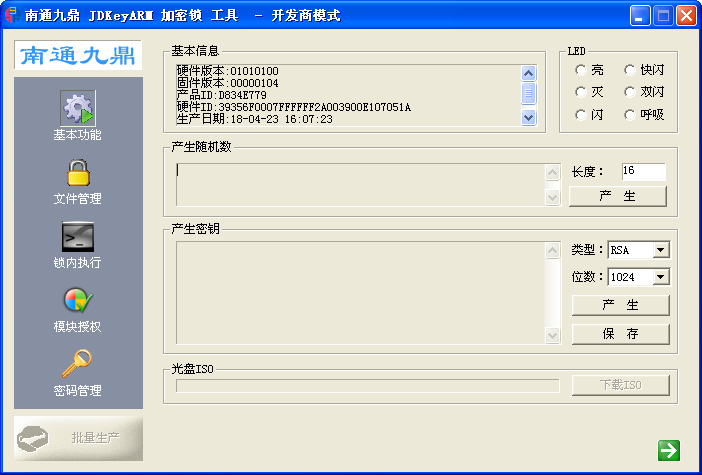The width and height of the screenshot is (702, 475).
Task: Click the 保存 button
Action: pos(621,334)
